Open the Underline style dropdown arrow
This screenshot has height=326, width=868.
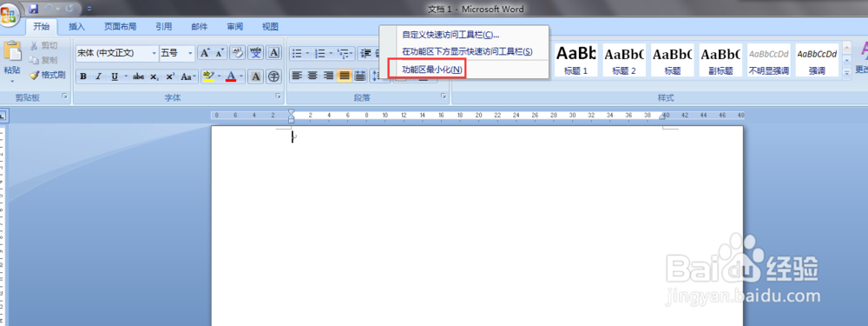tap(126, 77)
